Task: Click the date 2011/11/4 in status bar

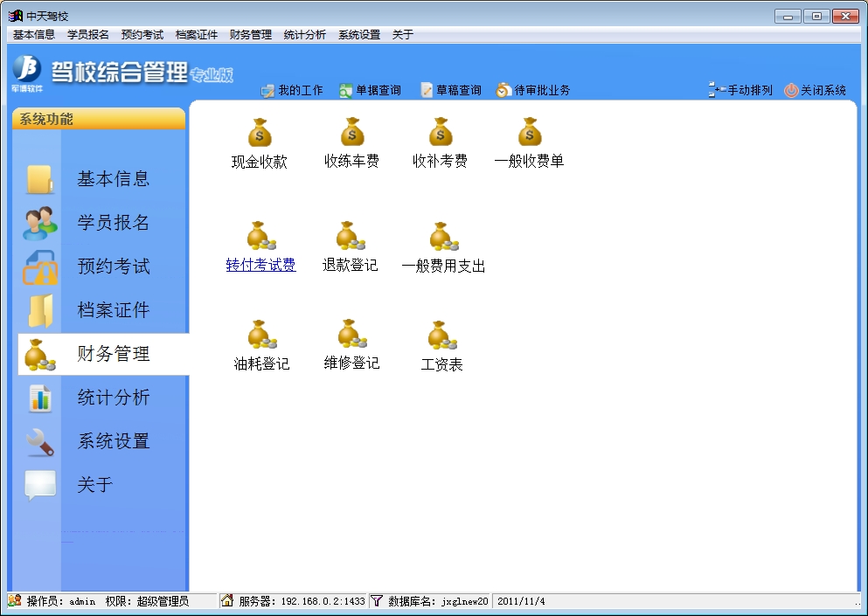Action: click(x=521, y=601)
